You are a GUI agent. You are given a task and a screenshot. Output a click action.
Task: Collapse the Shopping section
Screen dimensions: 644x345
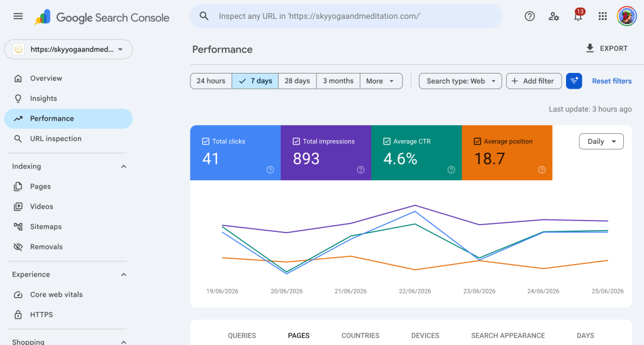point(124,342)
